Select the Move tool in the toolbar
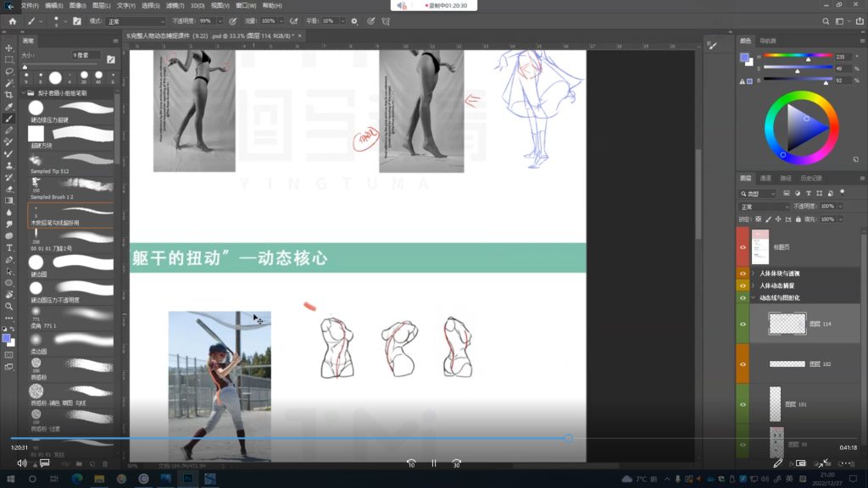Viewport: 868px width, 488px height. tap(9, 48)
